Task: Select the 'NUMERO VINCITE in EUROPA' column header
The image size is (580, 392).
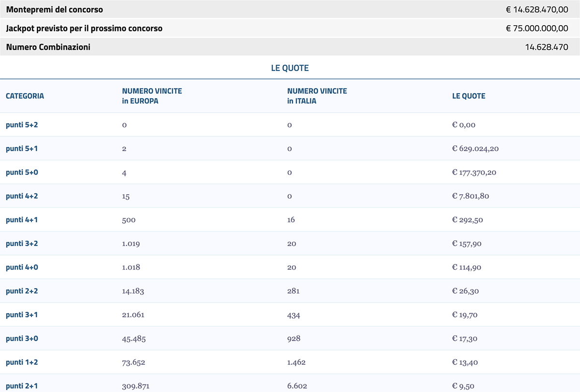Action: tap(152, 96)
